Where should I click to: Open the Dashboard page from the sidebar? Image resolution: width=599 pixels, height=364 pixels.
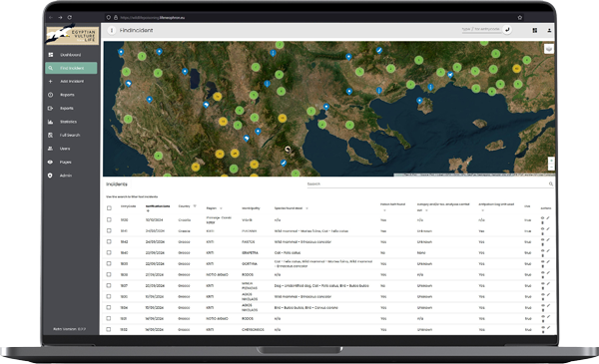pos(71,55)
